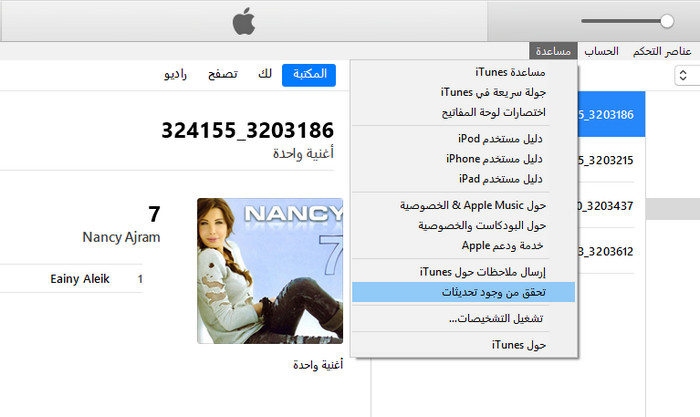Switch to راديو tab

pos(175,74)
